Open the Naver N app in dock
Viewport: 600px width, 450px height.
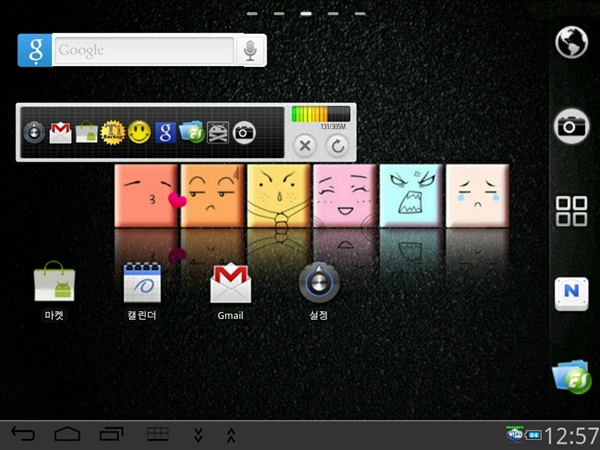coord(571,293)
